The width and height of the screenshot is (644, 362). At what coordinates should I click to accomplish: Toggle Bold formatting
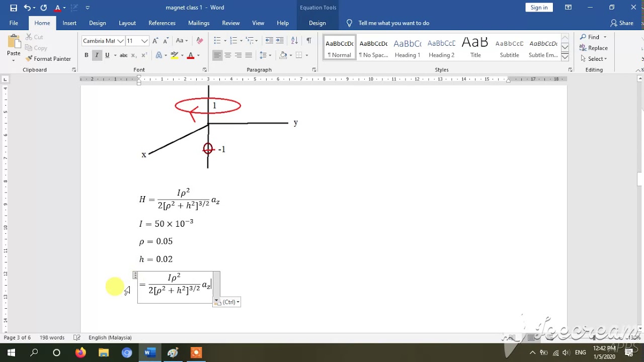click(87, 55)
